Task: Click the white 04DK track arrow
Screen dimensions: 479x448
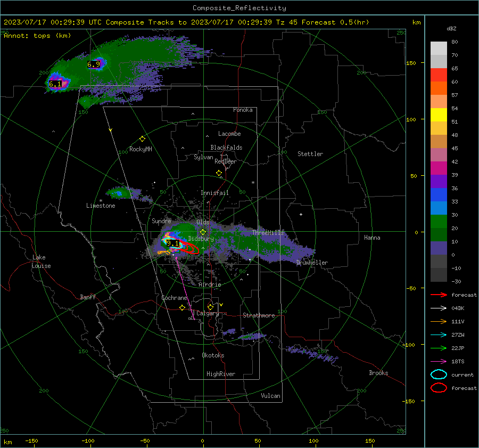Action: (x=439, y=308)
